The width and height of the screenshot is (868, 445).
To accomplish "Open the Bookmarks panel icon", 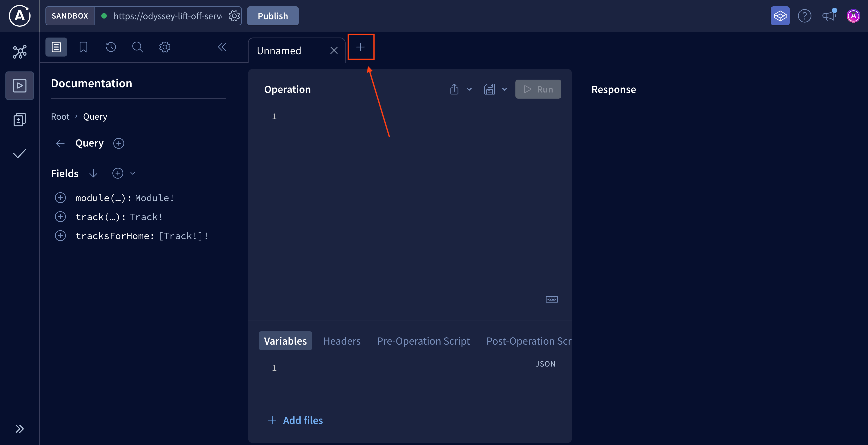I will click(x=83, y=47).
